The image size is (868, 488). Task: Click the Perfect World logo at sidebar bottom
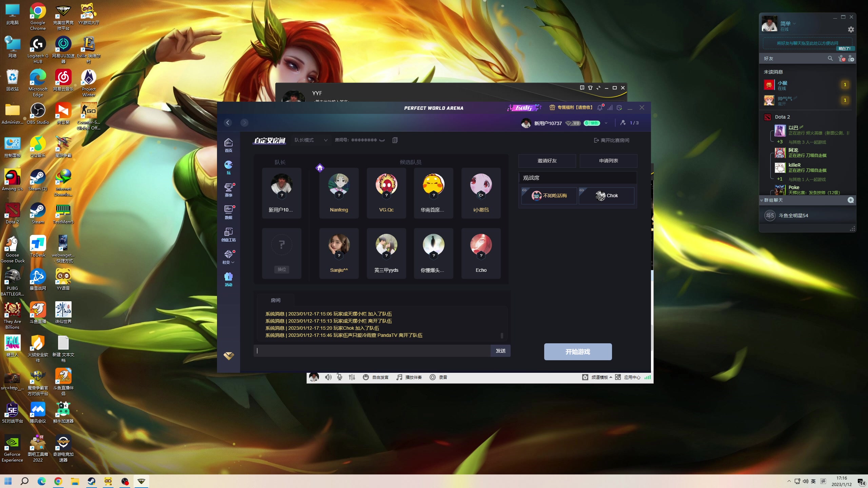point(229,355)
